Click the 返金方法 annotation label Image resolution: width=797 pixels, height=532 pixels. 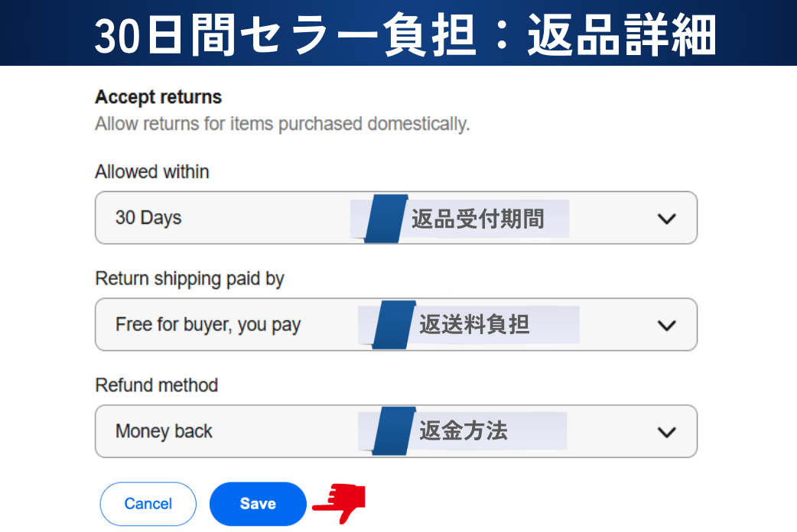pos(464,431)
